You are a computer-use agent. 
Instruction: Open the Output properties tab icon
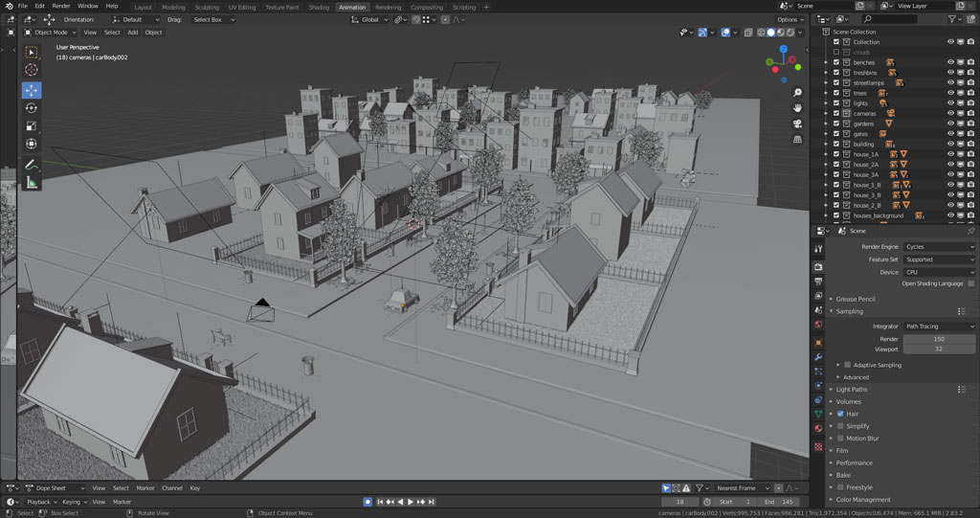click(x=818, y=282)
